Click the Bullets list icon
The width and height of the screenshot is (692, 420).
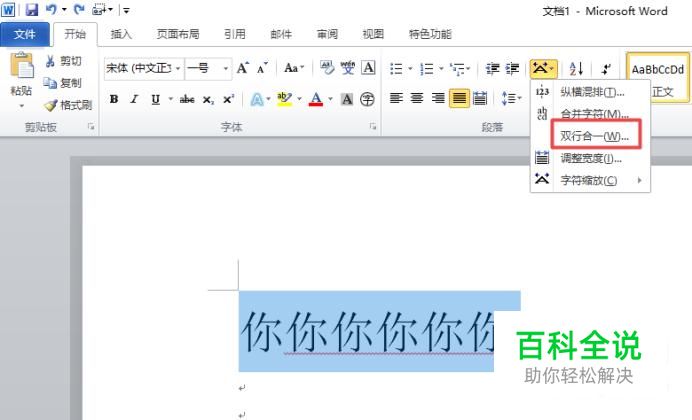click(396, 68)
